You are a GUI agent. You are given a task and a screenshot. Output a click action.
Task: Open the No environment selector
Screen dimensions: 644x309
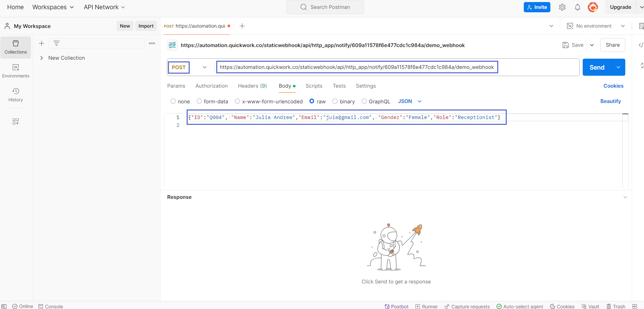point(596,26)
